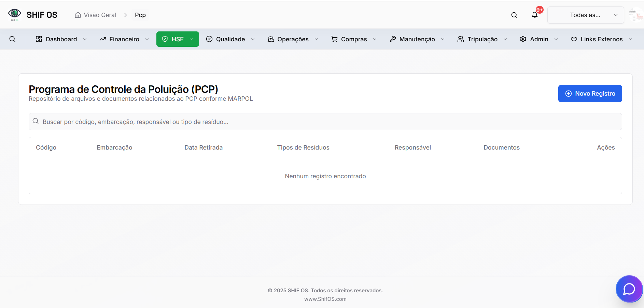Open the www.ShifOS.com link in the footer

[x=325, y=299]
